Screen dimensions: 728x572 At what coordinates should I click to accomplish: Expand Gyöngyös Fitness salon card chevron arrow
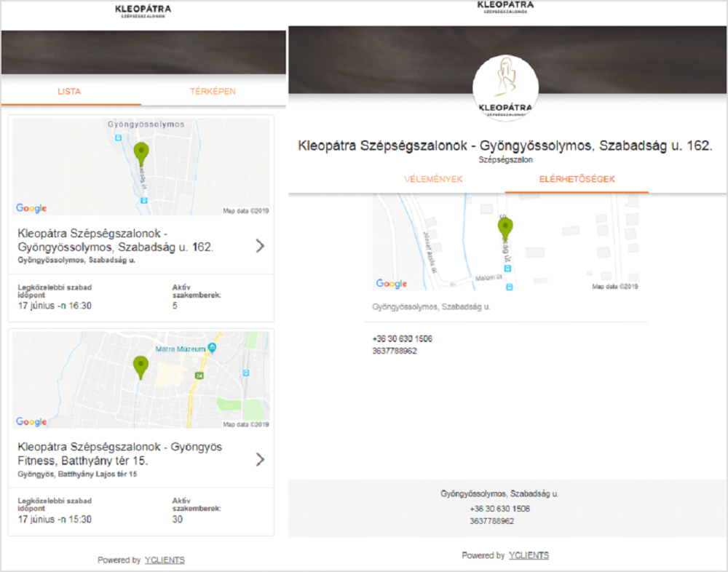click(260, 459)
